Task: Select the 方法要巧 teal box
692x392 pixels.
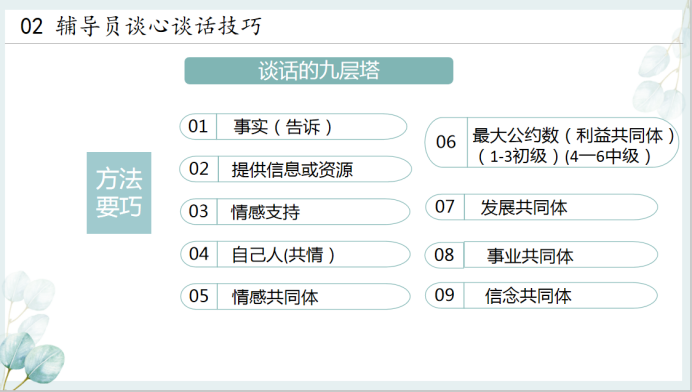Action: click(x=119, y=193)
